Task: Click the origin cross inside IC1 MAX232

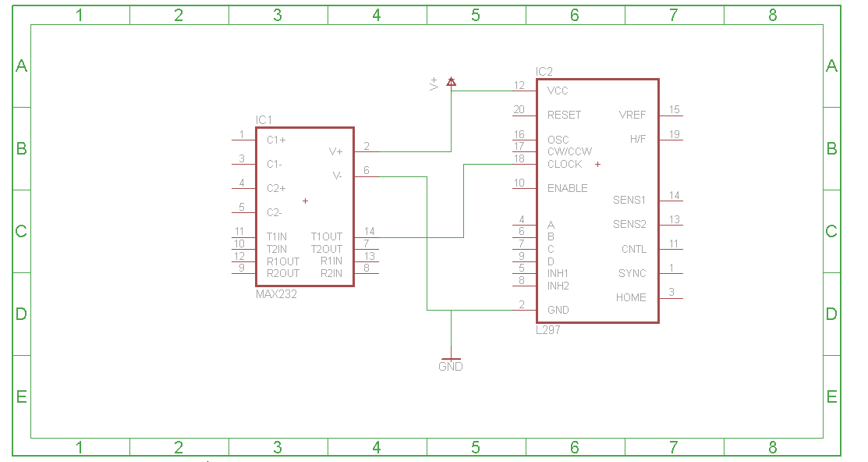Action: [305, 201]
